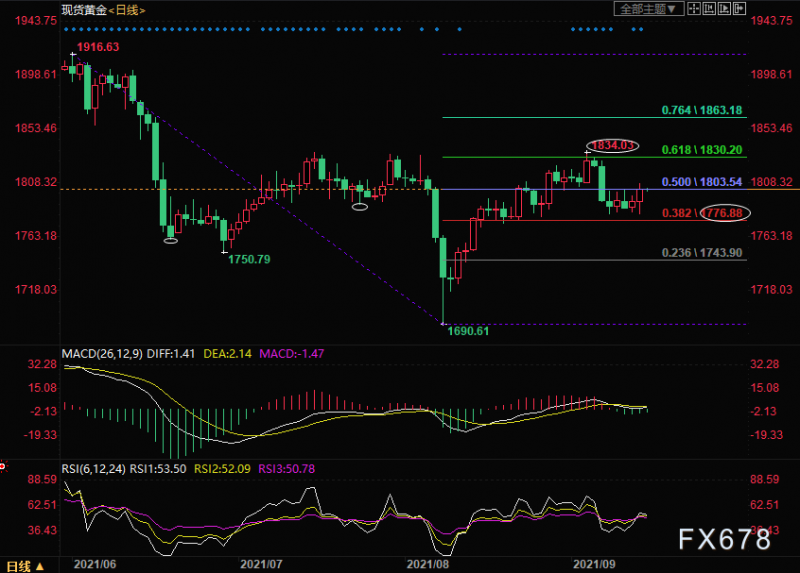Open the 全部主题 theme dropdown
The height and width of the screenshot is (573, 800).
coord(648,9)
